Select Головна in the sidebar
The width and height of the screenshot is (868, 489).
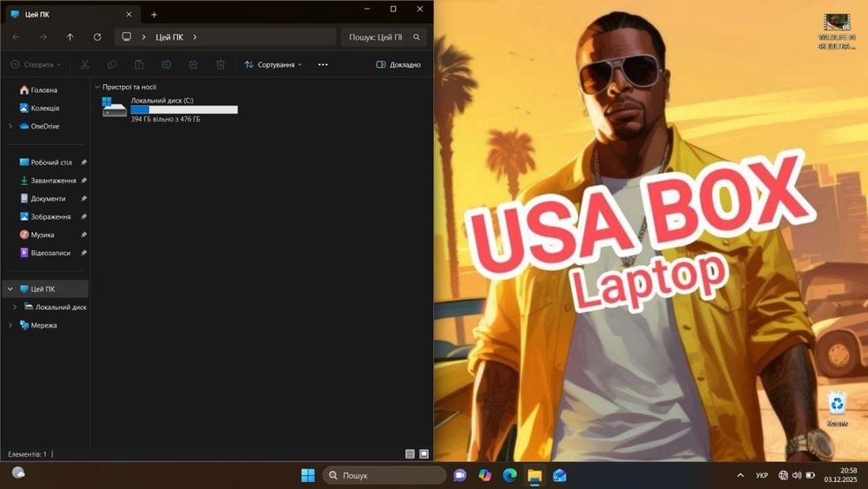(x=44, y=89)
